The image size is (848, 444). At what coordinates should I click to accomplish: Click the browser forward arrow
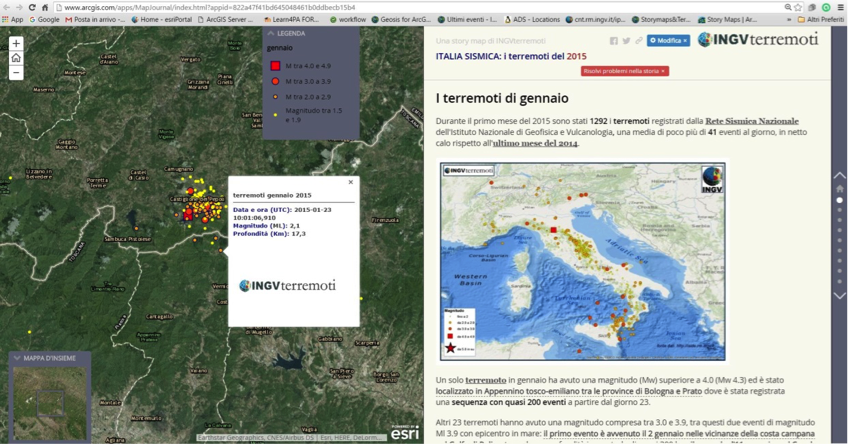point(19,8)
